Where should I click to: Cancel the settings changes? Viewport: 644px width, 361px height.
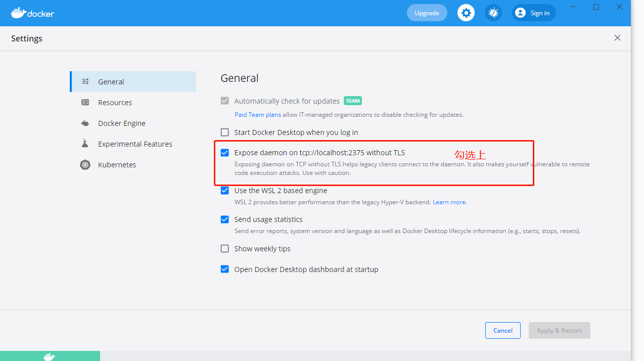click(x=503, y=330)
